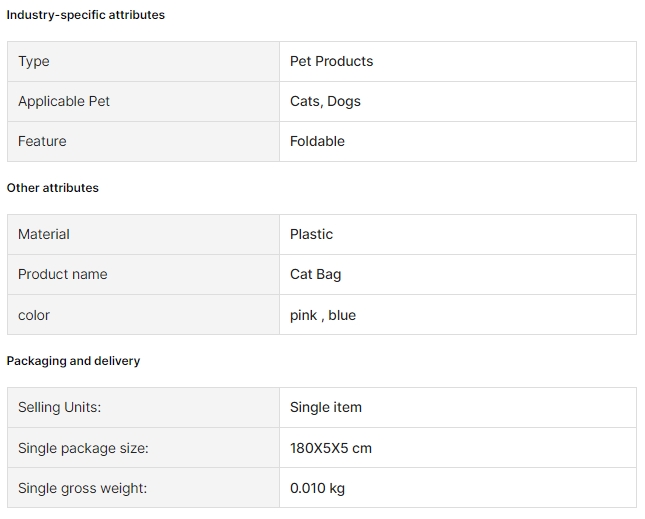Image resolution: width=645 pixels, height=519 pixels.
Task: Click the 180X5X5 cm value
Action: tap(331, 448)
